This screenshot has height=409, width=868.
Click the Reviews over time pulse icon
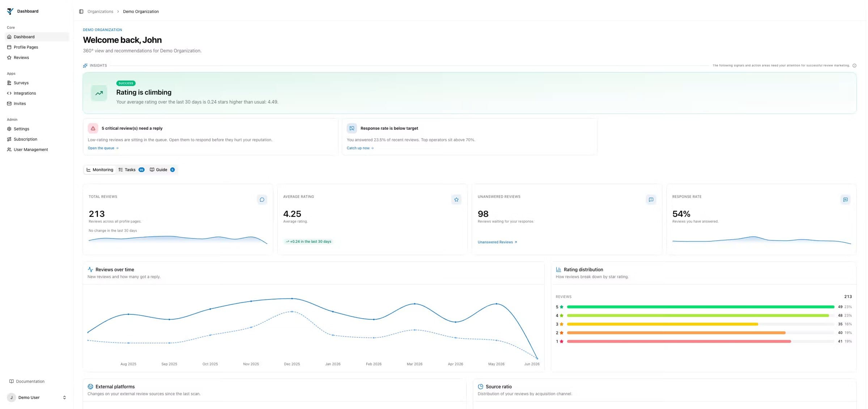click(90, 270)
